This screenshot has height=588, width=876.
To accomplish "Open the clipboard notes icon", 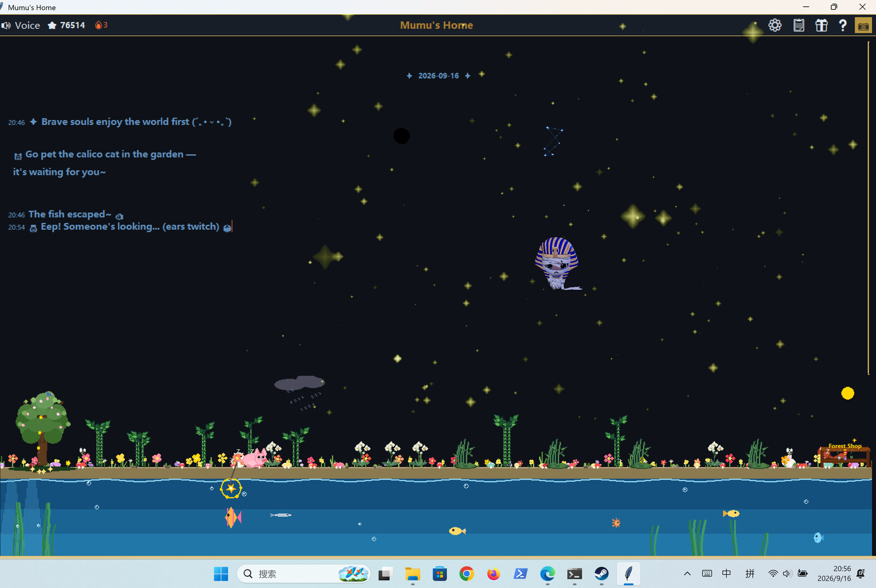I will (799, 25).
